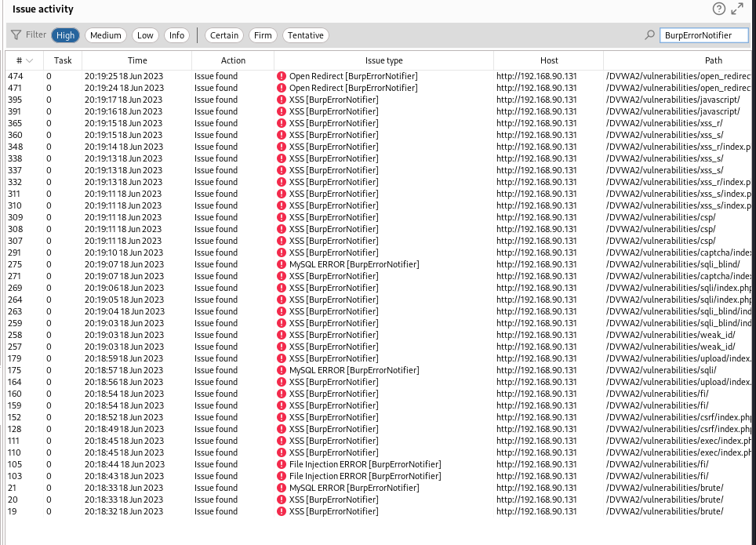Select MySQL ERROR issue in row 275
This screenshot has width=756, height=545.
coord(354,264)
